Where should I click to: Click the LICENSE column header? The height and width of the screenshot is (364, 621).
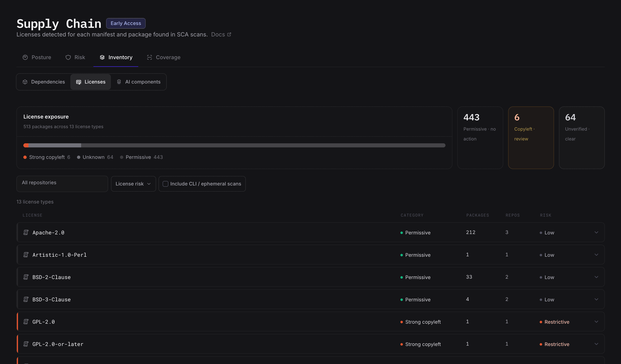click(x=33, y=215)
